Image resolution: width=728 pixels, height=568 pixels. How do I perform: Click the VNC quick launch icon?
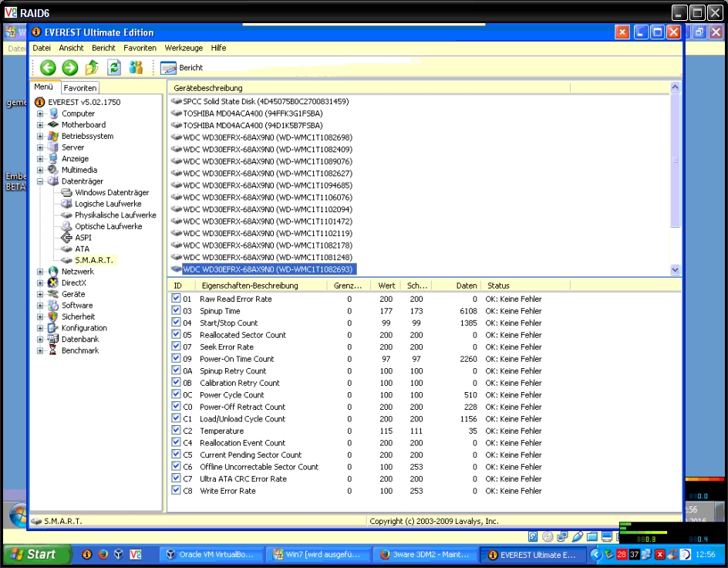[x=136, y=554]
